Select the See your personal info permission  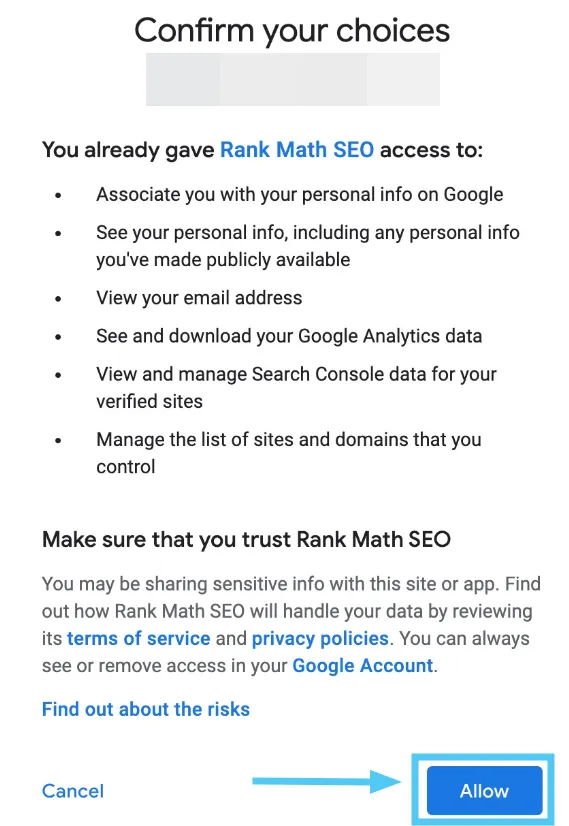coord(308,246)
